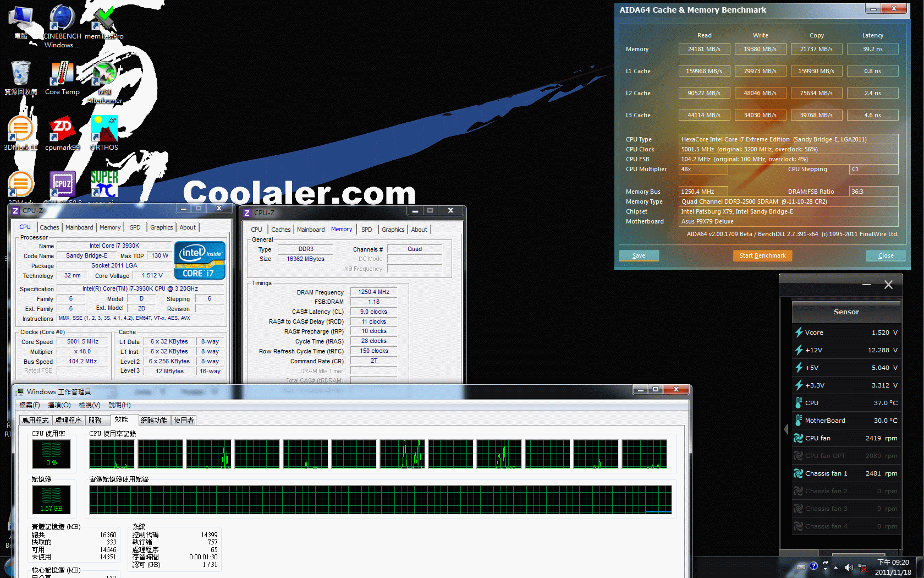Open the Graphics tab in the left CPU-Z window
This screenshot has height=578, width=924.
(162, 227)
